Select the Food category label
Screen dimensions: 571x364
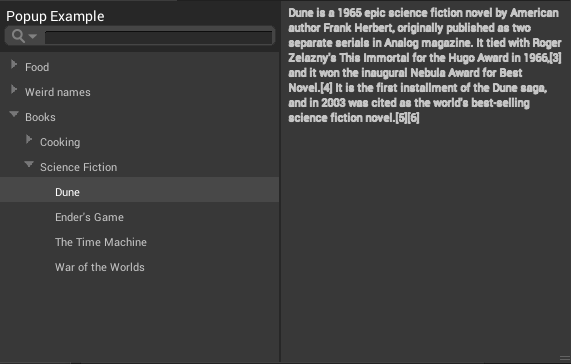click(x=37, y=67)
